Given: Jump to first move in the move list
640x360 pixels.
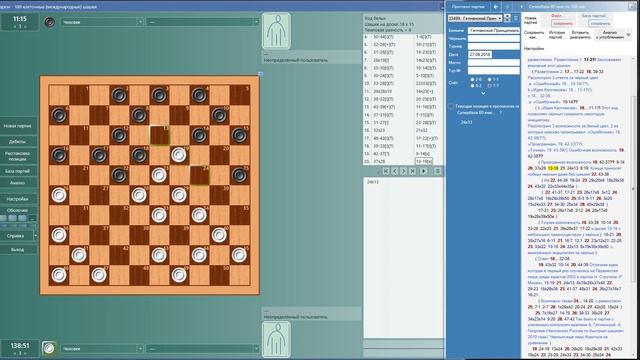Looking at the screenshot, I should click(386, 171).
